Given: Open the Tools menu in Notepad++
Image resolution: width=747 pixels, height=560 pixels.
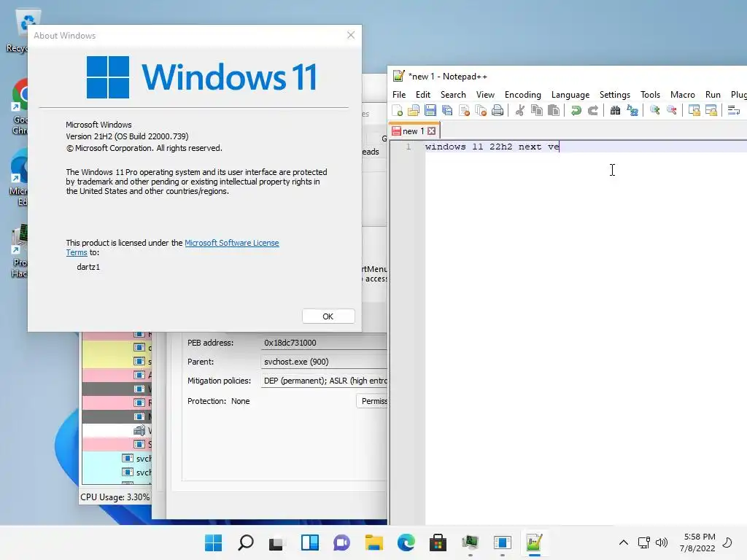Looking at the screenshot, I should coord(650,95).
